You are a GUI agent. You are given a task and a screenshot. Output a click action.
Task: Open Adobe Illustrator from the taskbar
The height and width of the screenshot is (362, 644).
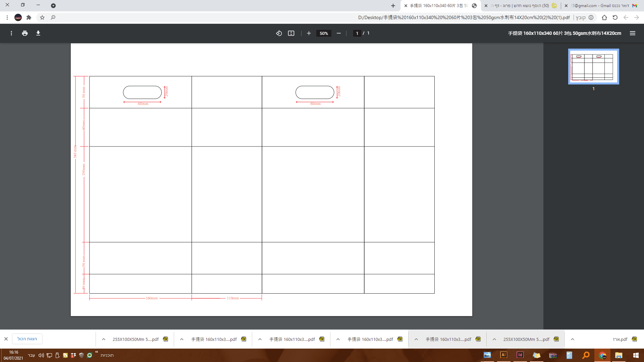pyautogui.click(x=503, y=355)
